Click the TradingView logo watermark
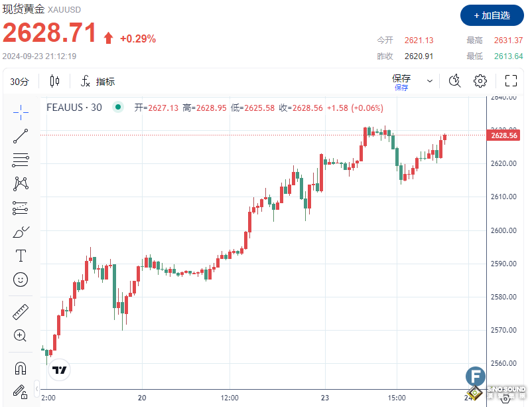Viewport: 532px width, 407px height. [58, 370]
